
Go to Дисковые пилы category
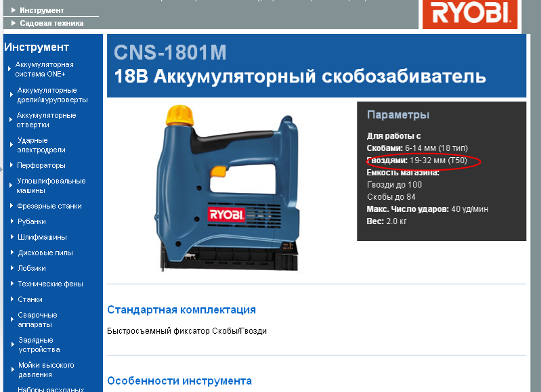coord(45,253)
